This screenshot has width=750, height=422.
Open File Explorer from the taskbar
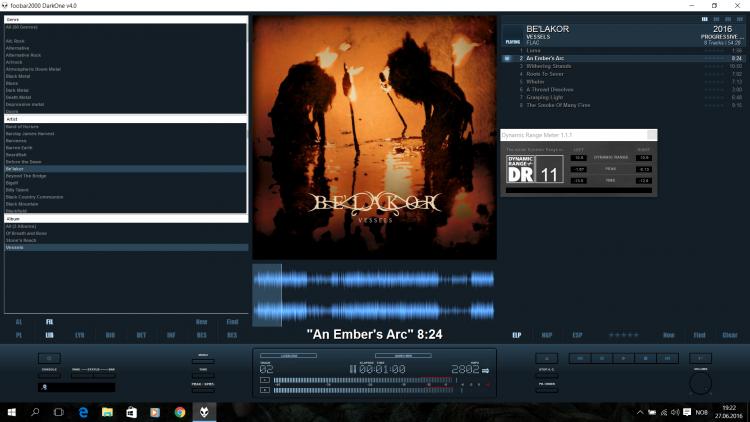pos(107,412)
